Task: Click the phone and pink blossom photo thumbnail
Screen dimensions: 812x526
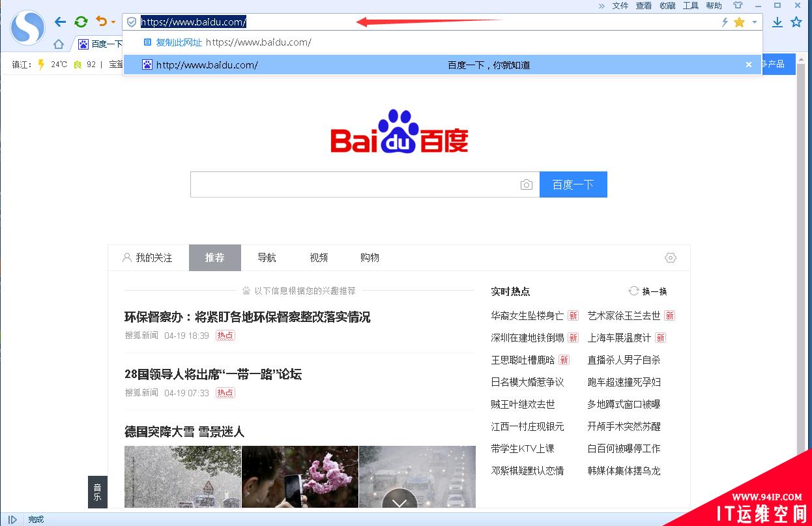Action: (x=300, y=477)
